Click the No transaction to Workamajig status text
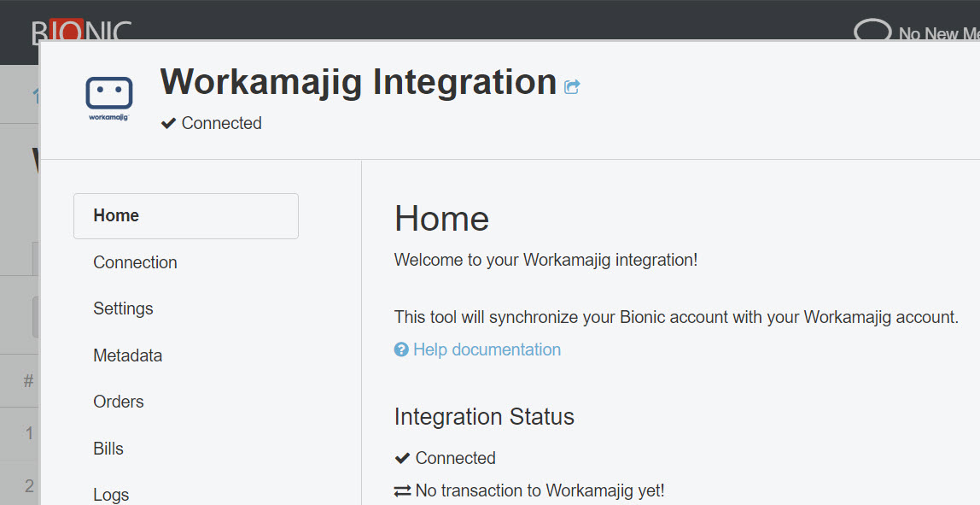This screenshot has width=980, height=505. 540,491
